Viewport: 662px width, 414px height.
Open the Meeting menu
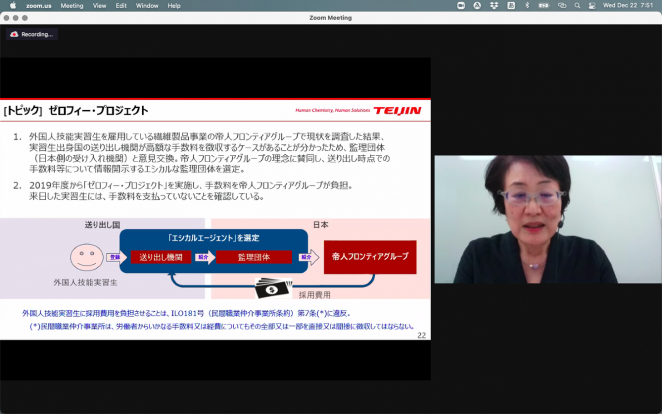[72, 5]
